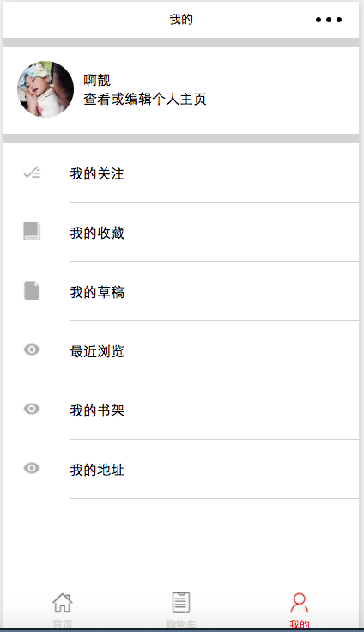Click the eye icon beside 我的书架
This screenshot has width=364, height=632.
click(32, 409)
